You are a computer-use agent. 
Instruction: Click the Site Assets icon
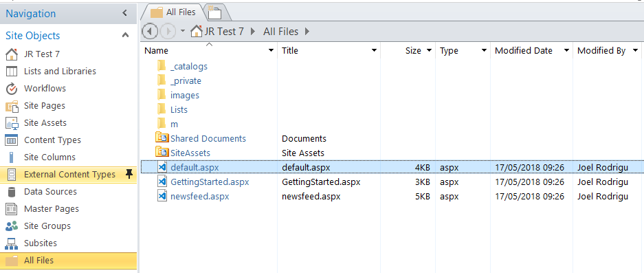[x=12, y=123]
